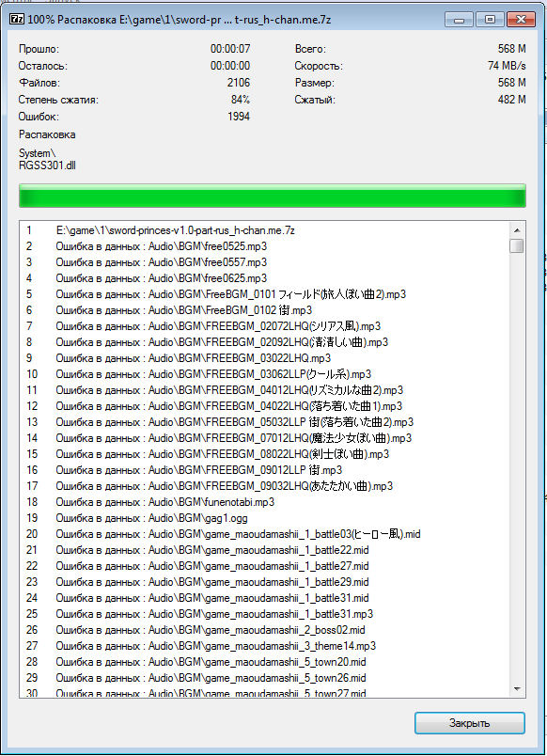Click the Закрыть button
This screenshot has width=547, height=756.
tap(469, 723)
